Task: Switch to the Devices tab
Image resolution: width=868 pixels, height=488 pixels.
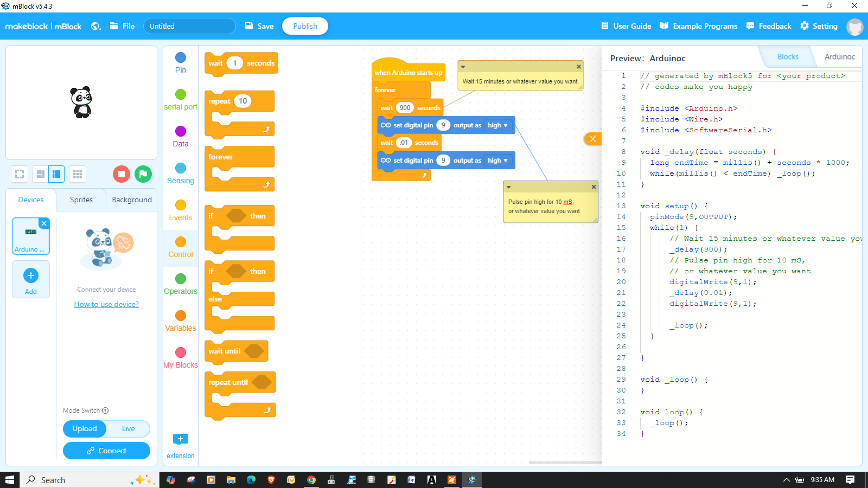Action: pos(31,200)
